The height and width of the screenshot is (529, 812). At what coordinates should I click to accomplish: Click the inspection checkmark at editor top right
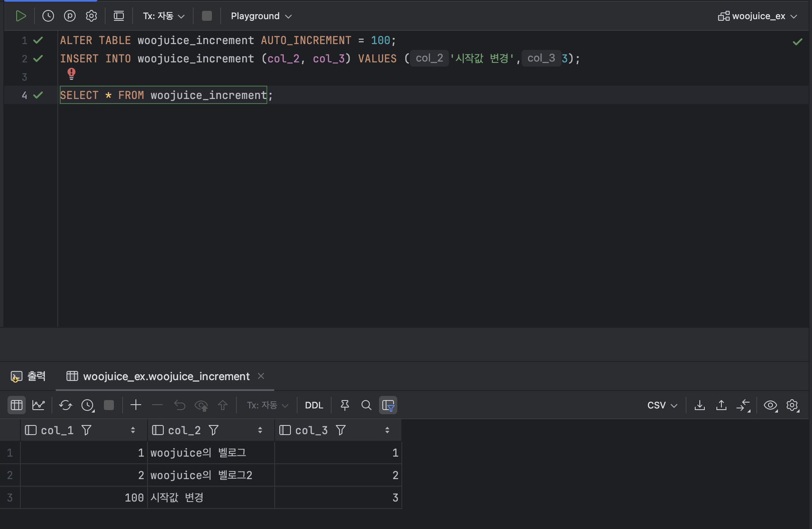pyautogui.click(x=797, y=41)
